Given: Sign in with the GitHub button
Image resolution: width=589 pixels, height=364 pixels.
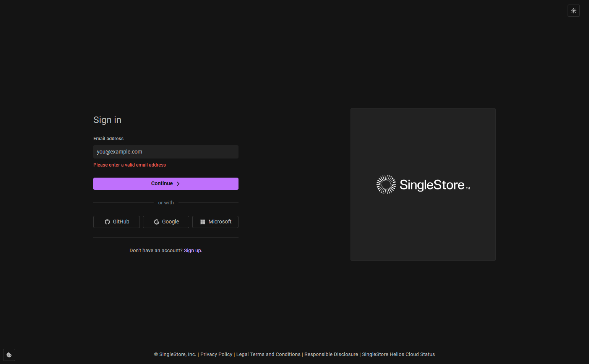Looking at the screenshot, I should pos(116,222).
